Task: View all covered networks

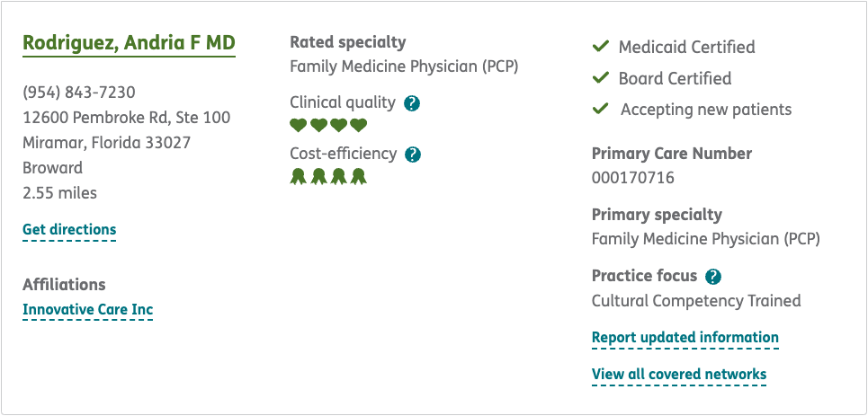Action: click(x=678, y=375)
